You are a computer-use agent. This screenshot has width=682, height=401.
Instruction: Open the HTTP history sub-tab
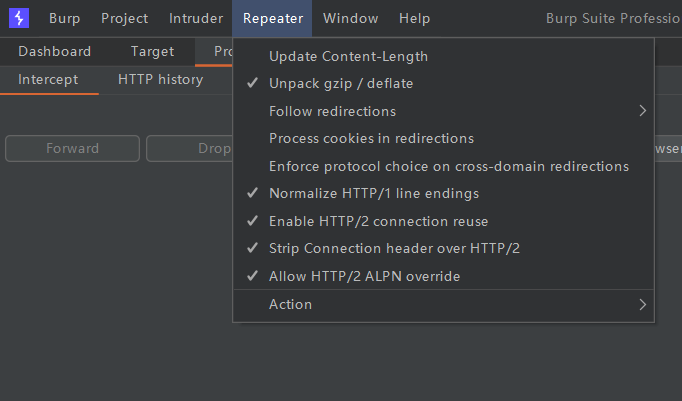[x=160, y=80]
